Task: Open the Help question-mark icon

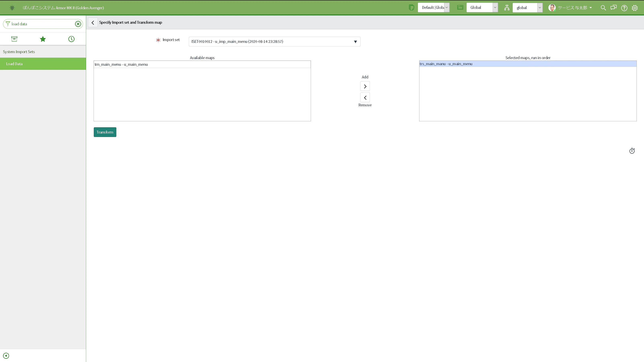Action: pyautogui.click(x=624, y=8)
